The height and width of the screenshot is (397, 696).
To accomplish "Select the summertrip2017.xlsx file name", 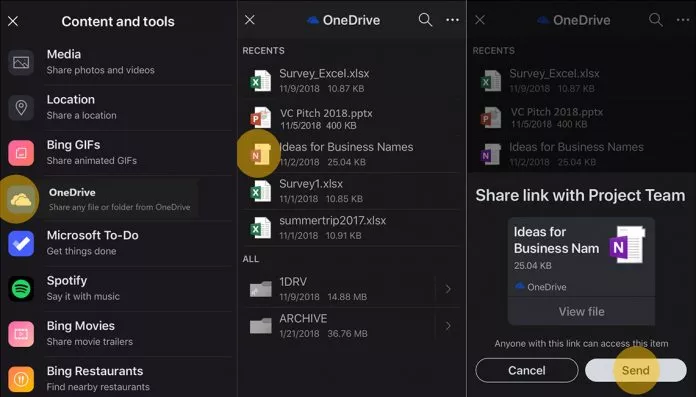I will point(332,221).
